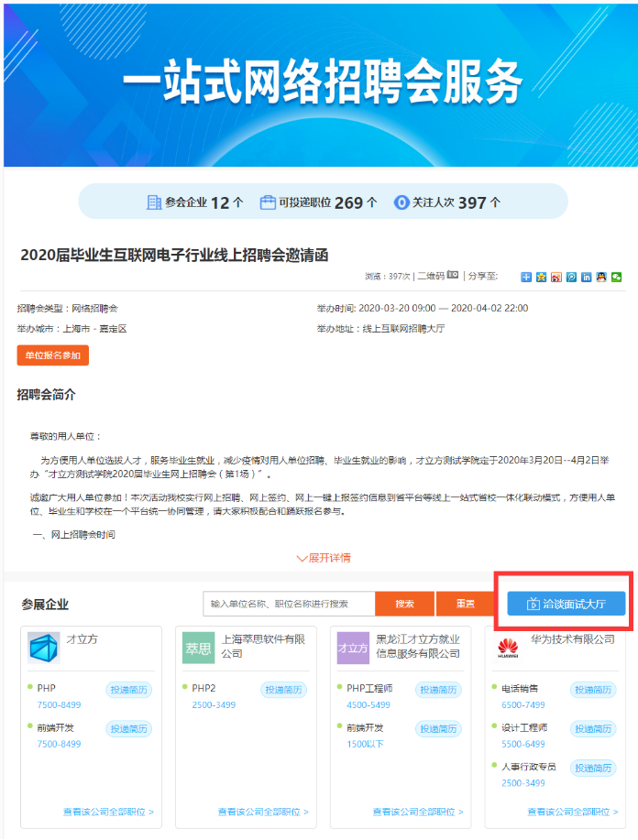Image resolution: width=638 pixels, height=840 pixels.
Task: Click the QR code icon next to 二维码
Action: [x=452, y=275]
